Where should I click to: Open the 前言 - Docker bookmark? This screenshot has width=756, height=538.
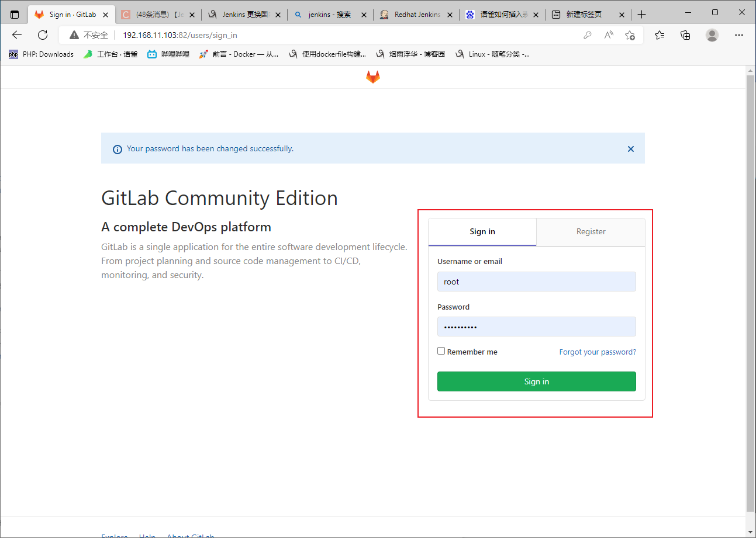tap(239, 54)
